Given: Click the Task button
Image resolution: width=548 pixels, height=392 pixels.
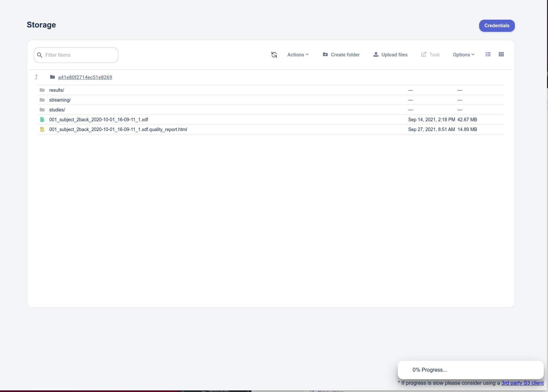Looking at the screenshot, I should pos(430,55).
